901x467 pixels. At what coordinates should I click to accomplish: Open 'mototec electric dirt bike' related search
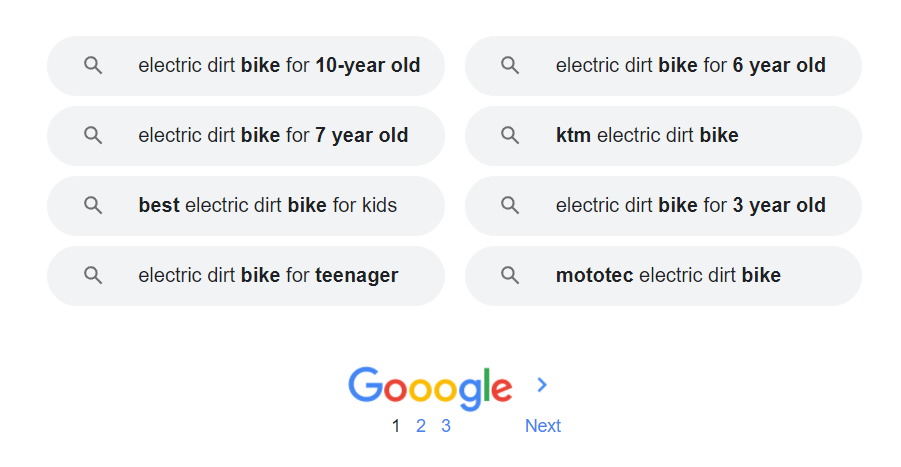pos(668,276)
